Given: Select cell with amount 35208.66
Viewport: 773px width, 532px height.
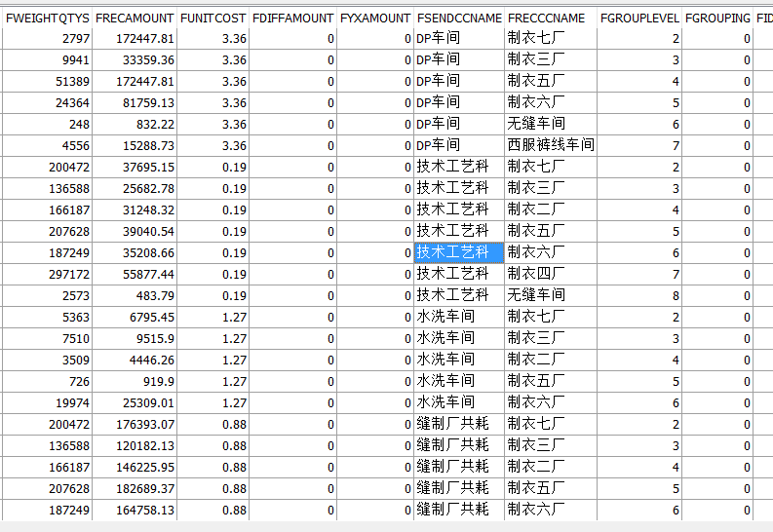Looking at the screenshot, I should [135, 252].
